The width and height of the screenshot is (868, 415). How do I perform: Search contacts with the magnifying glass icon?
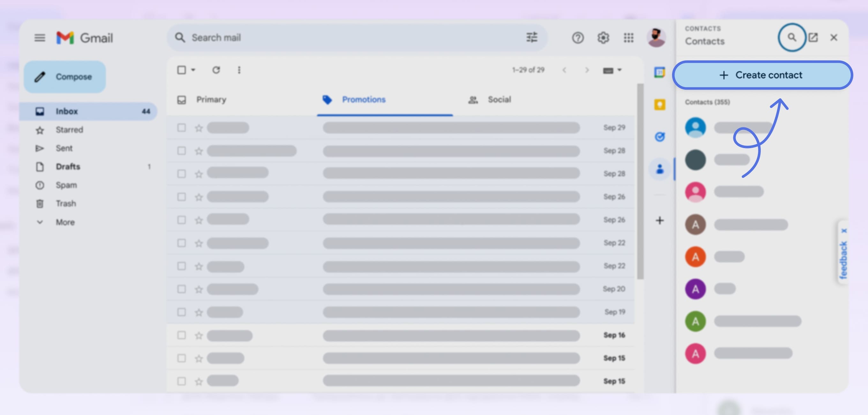point(792,37)
